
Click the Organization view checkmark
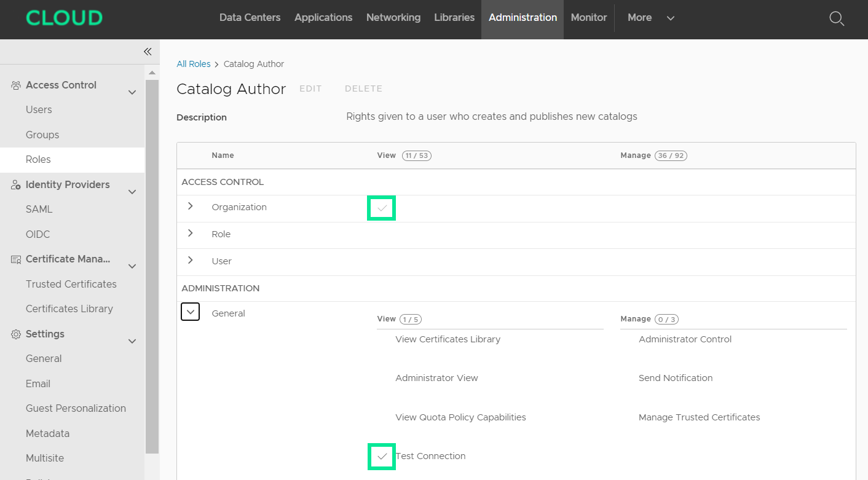point(382,208)
